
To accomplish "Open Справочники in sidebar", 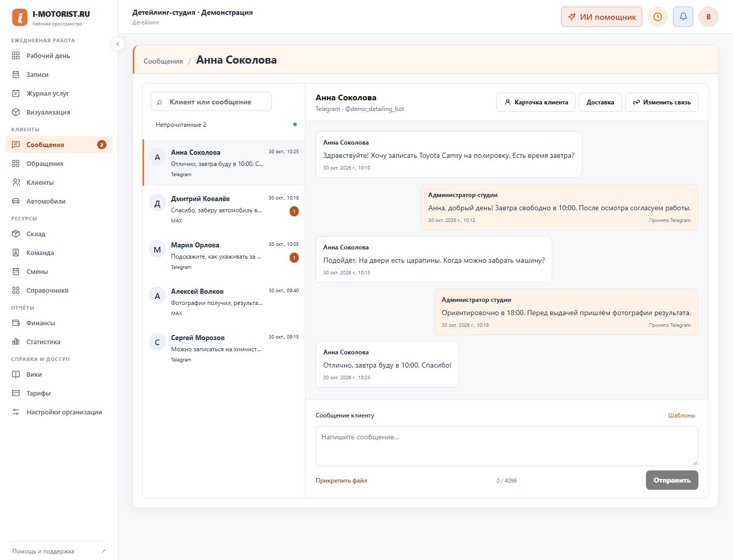I will [x=59, y=290].
